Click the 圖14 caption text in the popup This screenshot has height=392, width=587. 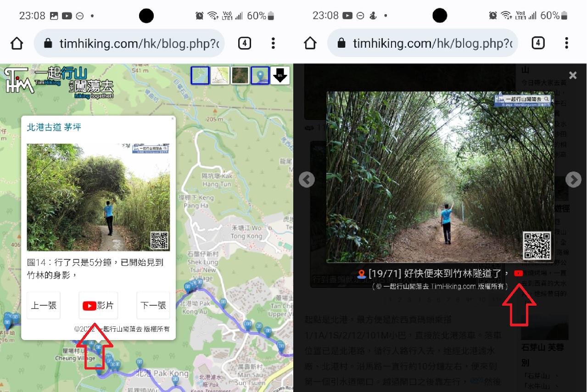pyautogui.click(x=95, y=269)
